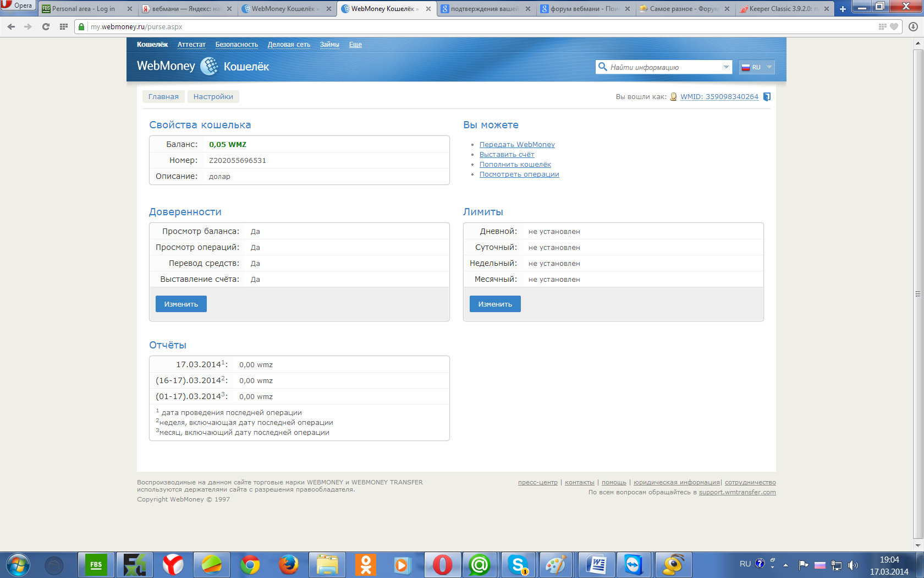Click 'Изменить' button under Лимиты
Viewport: 924px width, 578px height.
(x=495, y=304)
